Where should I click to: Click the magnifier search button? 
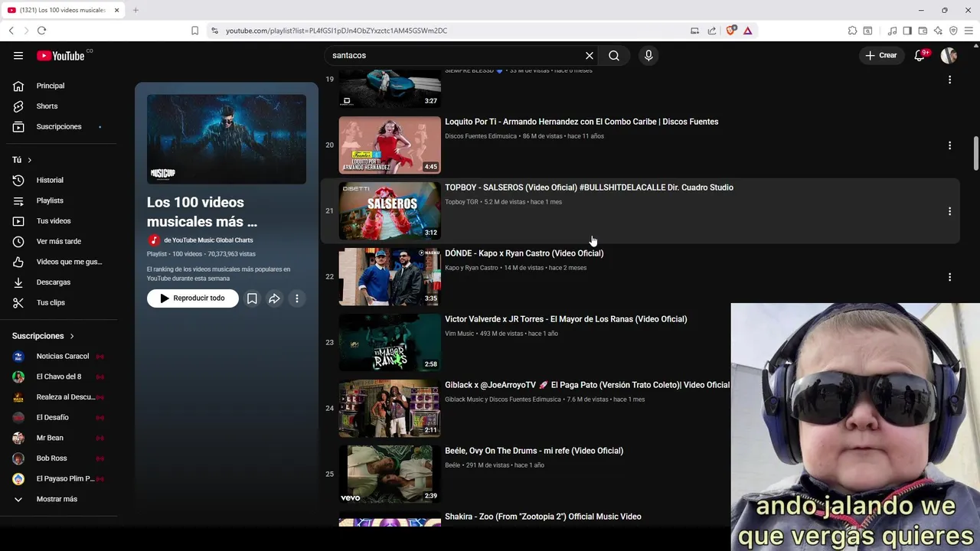614,55
